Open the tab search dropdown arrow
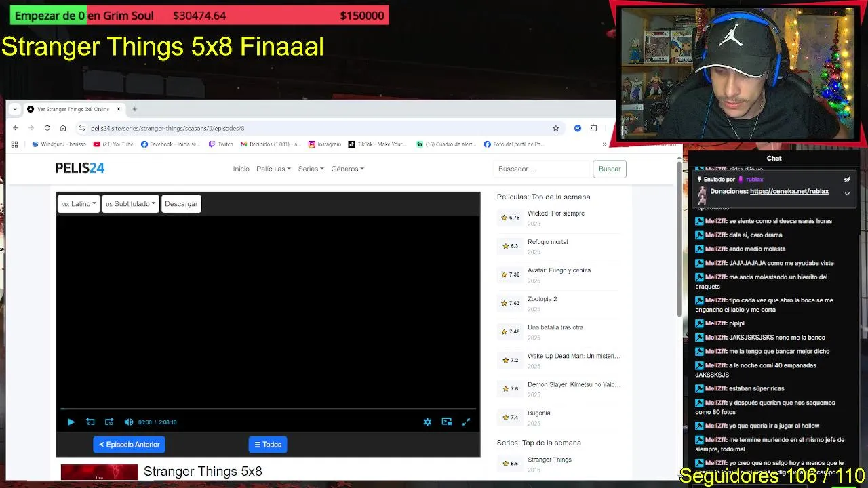Screen dimensions: 868x488 click(x=15, y=109)
